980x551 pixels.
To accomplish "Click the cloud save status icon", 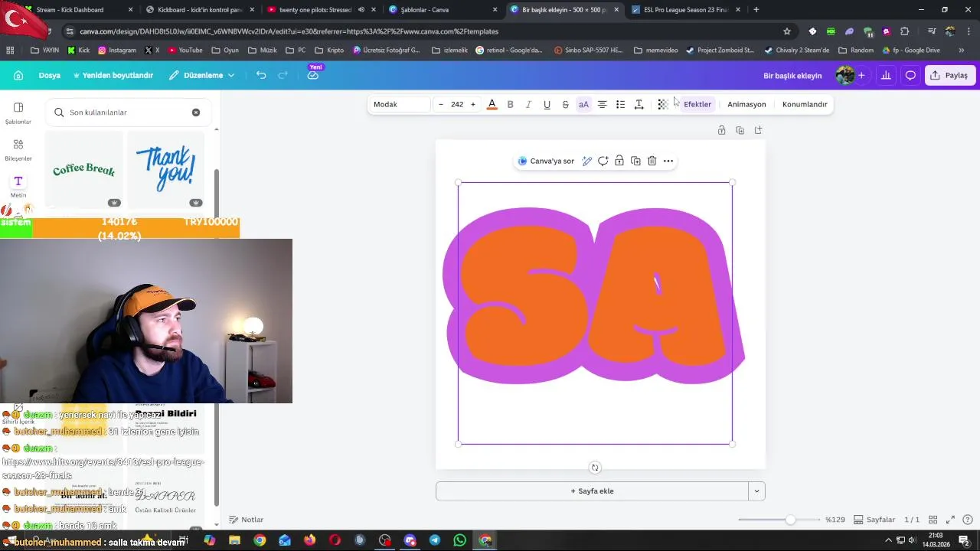I will [313, 75].
